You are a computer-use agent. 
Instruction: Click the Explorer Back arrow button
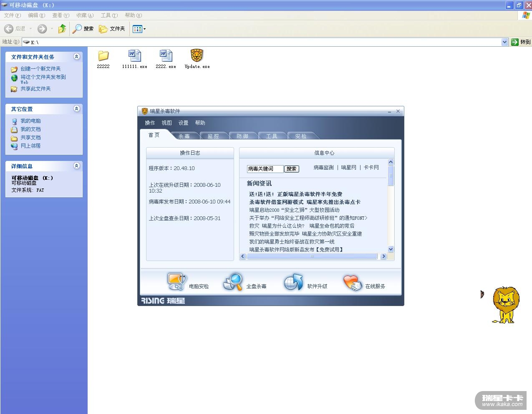pos(9,29)
